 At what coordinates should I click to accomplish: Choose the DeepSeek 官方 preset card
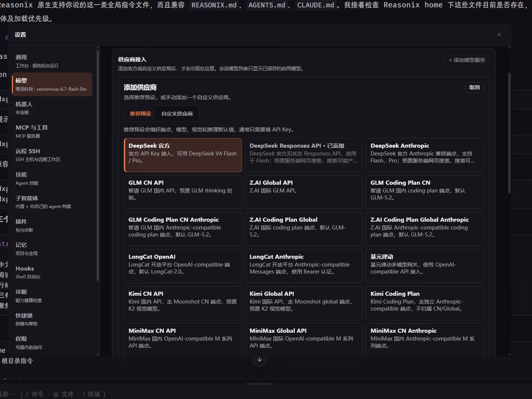click(x=183, y=155)
